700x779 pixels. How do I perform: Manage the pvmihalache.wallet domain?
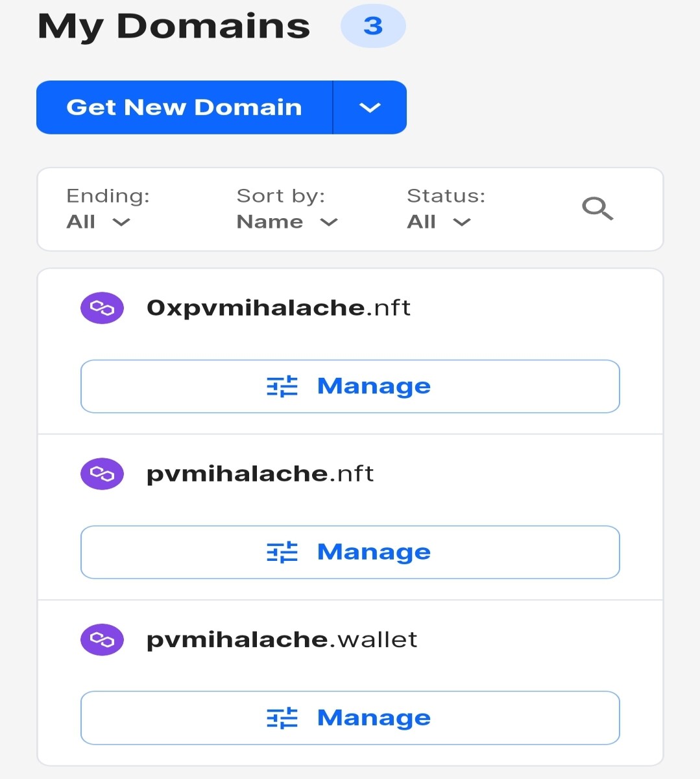tap(350, 718)
